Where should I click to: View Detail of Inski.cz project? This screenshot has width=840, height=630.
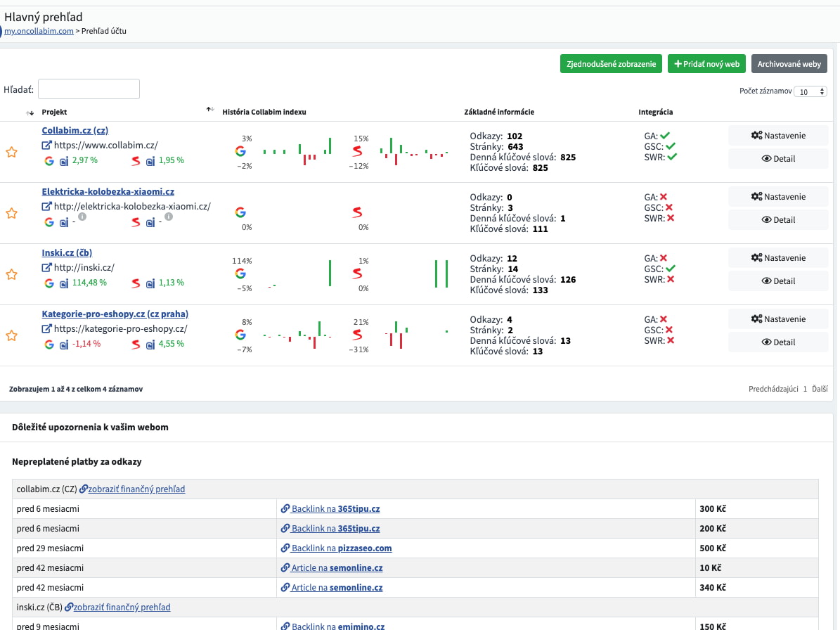click(778, 281)
